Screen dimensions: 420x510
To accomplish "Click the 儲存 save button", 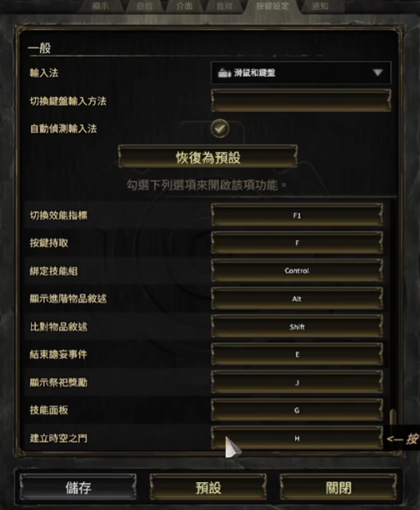I will click(78, 487).
